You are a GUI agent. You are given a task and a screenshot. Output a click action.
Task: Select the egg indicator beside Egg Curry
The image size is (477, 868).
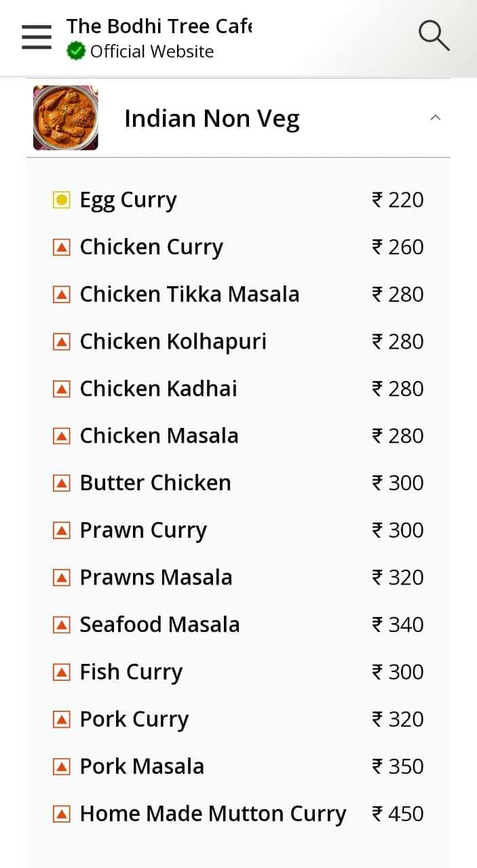coord(62,199)
